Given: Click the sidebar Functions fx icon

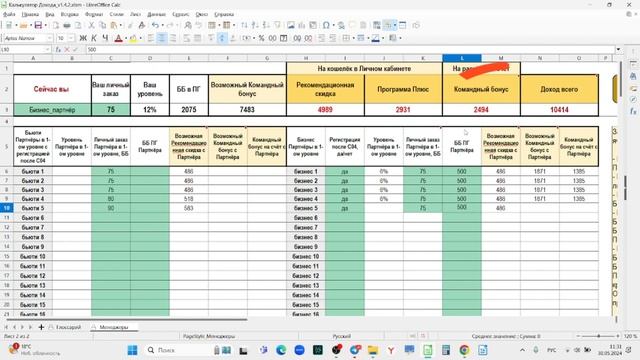Looking at the screenshot, I should click(x=633, y=111).
